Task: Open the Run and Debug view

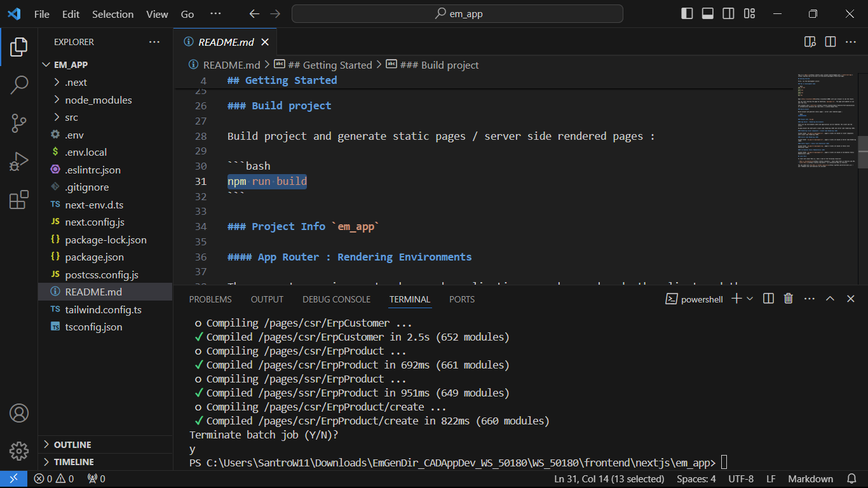Action: [x=19, y=161]
